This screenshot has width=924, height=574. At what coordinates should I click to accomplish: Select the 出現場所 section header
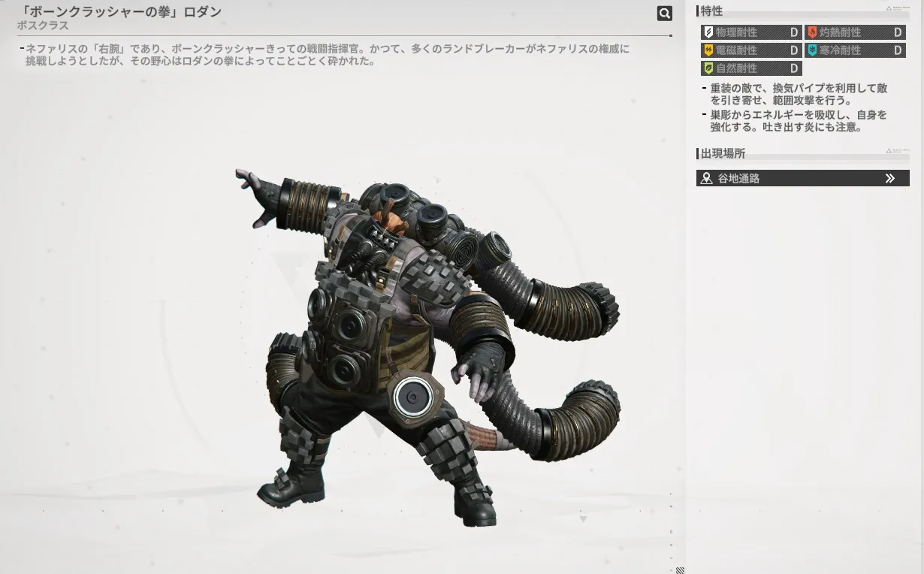(x=723, y=154)
